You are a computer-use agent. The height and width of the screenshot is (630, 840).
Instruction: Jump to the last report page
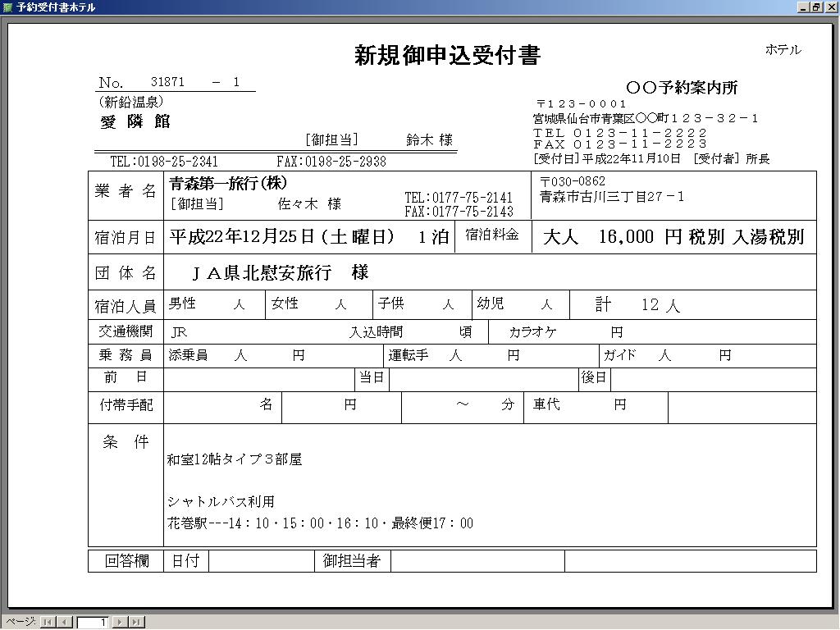point(137,622)
